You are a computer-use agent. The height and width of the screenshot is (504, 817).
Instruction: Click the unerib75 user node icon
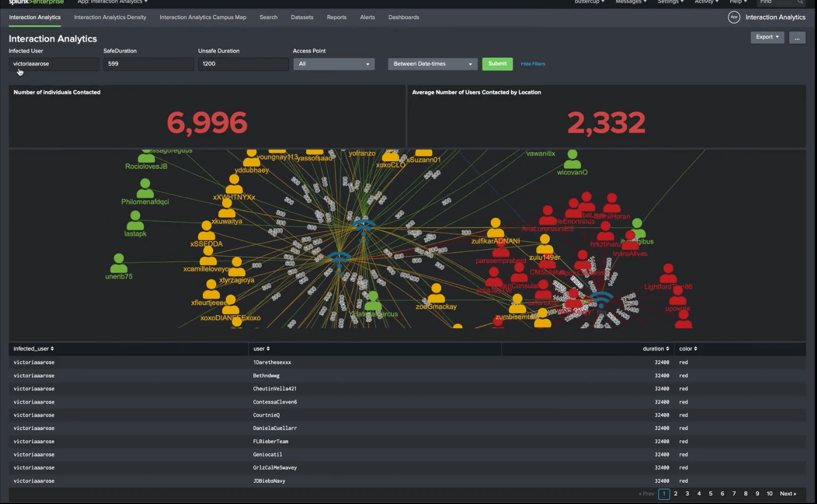pyautogui.click(x=119, y=263)
